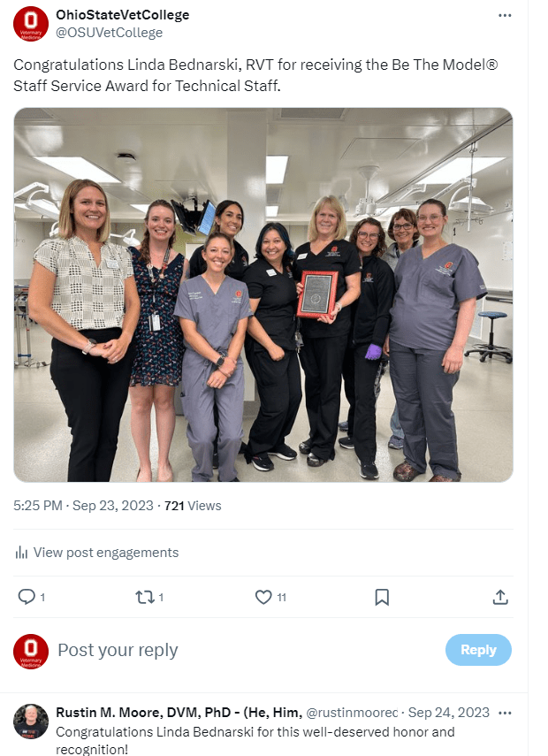
Task: Click the bar chart analytics icon
Action: tap(21, 553)
